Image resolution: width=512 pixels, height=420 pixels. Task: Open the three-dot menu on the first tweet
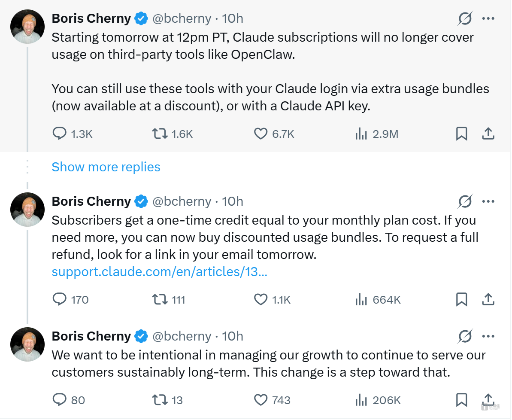(488, 18)
